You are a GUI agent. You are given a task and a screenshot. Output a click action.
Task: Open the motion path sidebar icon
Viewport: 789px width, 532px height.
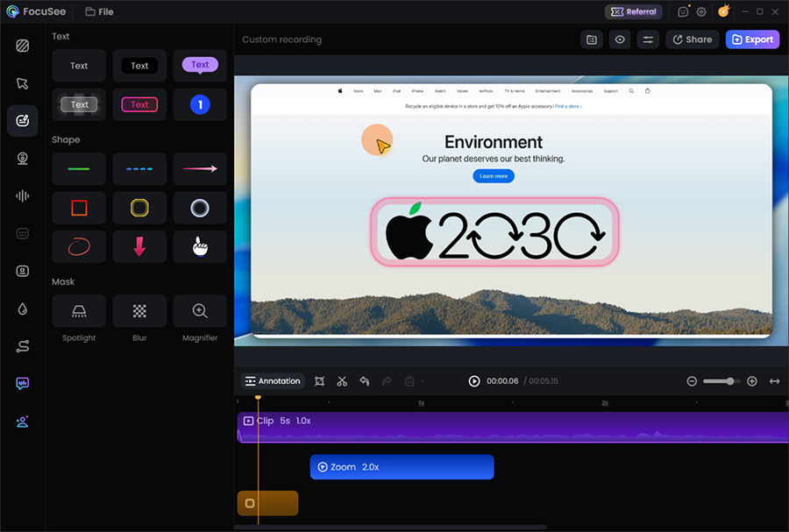[23, 346]
